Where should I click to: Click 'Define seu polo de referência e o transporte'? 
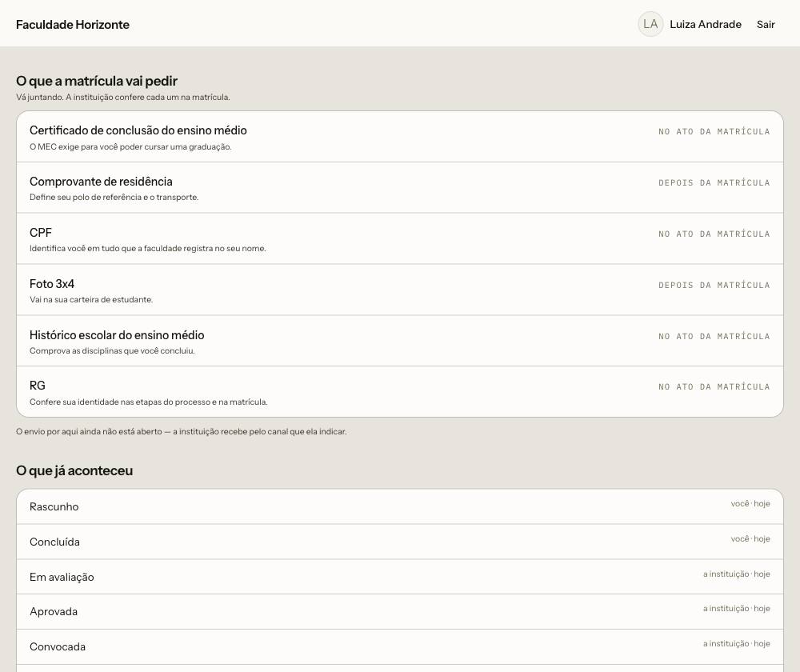[x=114, y=198]
